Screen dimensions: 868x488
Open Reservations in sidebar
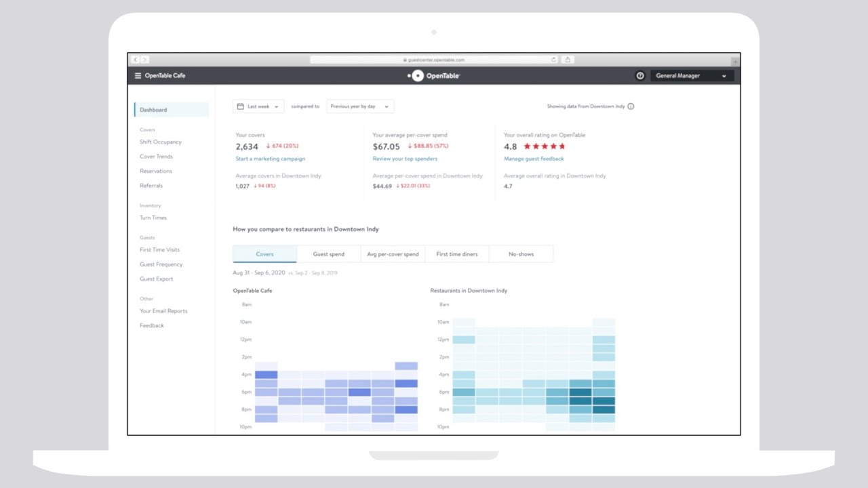point(156,171)
